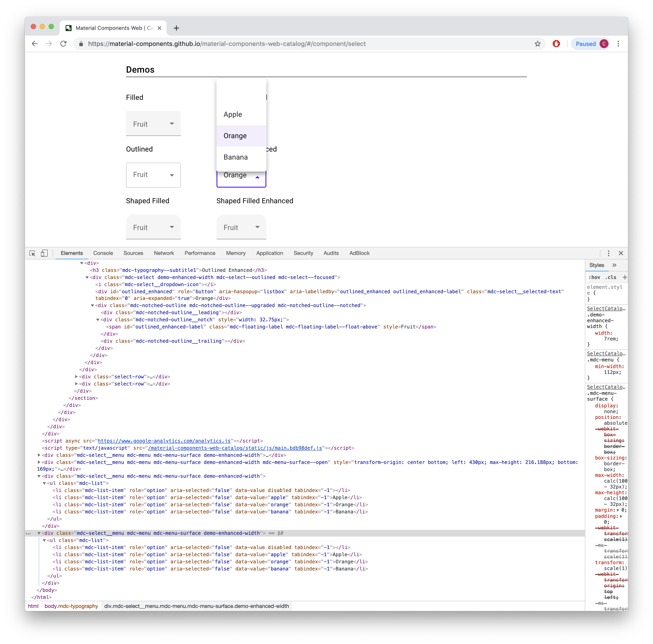Click the Styles panel expand chevron
Viewport: 653px width, 644px height.
point(614,265)
